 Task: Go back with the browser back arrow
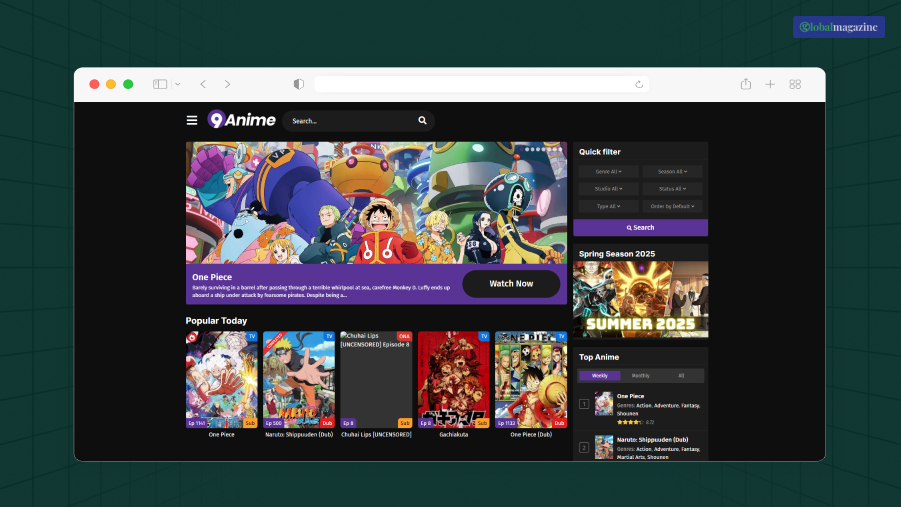pos(203,84)
